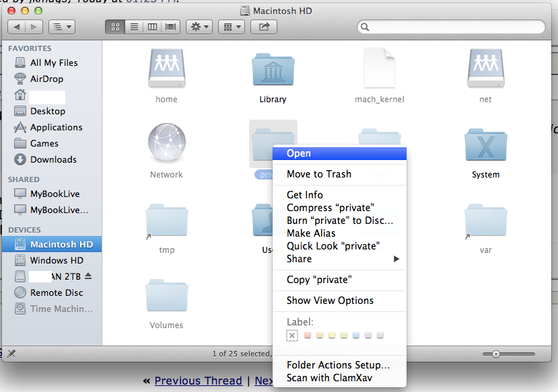The height and width of the screenshot is (392, 558).
Task: Select the tmp folder alias
Action: click(x=166, y=221)
